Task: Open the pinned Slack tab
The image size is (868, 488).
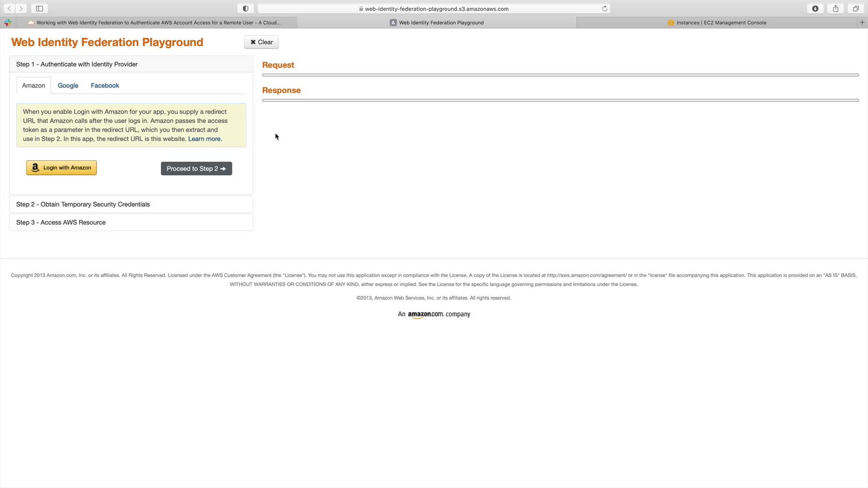Action: (8, 22)
